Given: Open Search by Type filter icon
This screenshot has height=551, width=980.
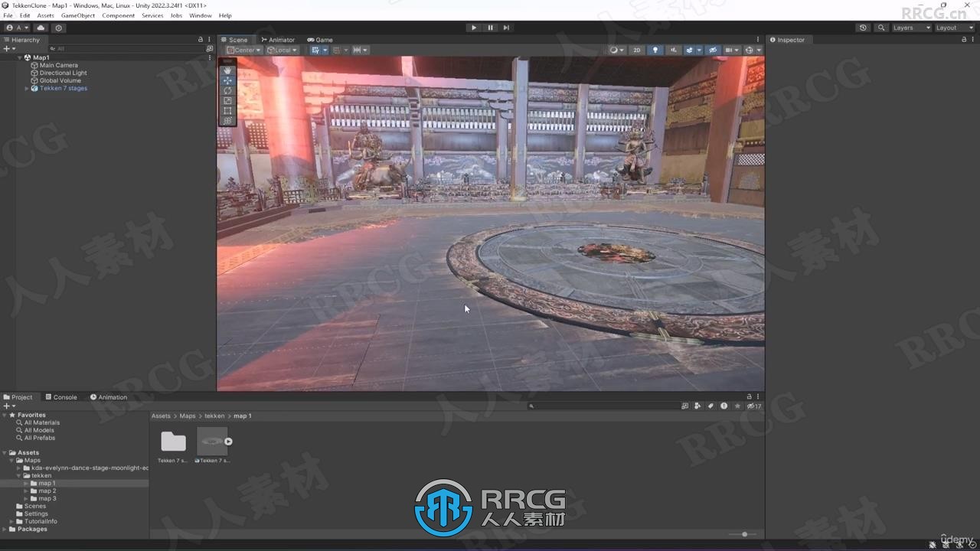Looking at the screenshot, I should (697, 406).
